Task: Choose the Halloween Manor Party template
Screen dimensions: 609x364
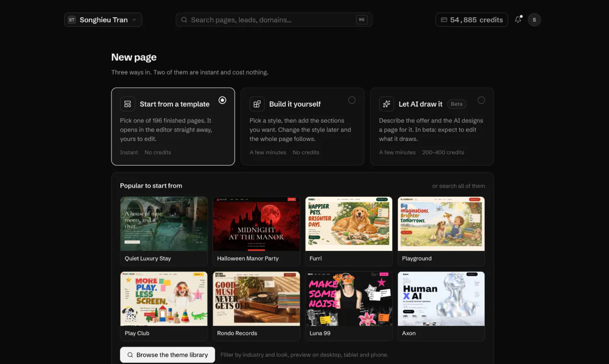Action: (257, 231)
